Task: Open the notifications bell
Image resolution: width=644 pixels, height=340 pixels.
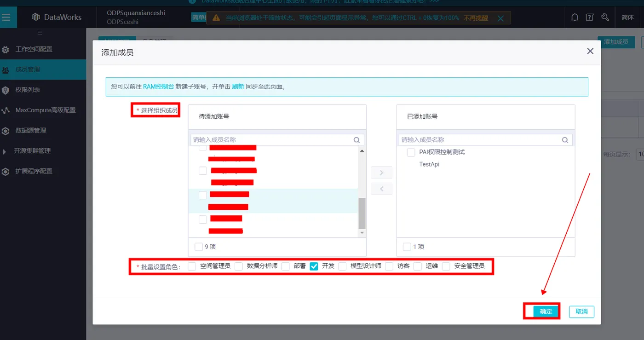Action: coord(575,17)
